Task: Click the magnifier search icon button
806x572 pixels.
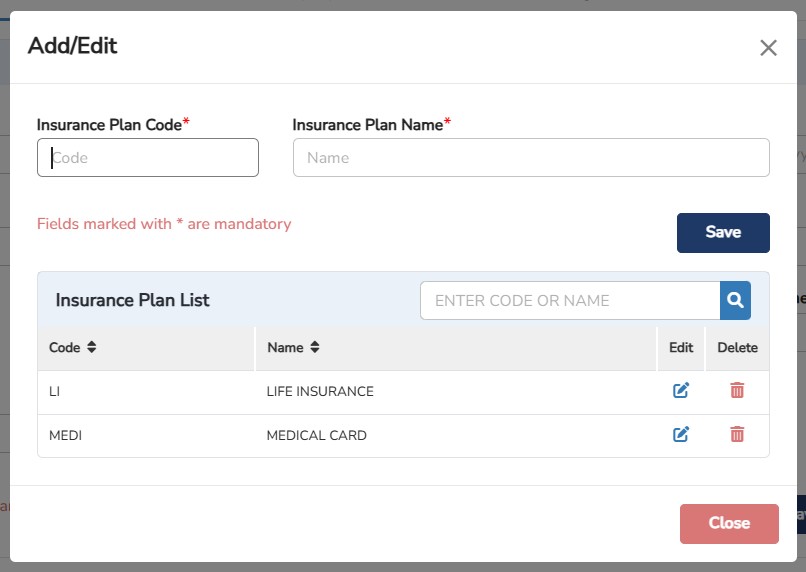Action: coord(735,300)
